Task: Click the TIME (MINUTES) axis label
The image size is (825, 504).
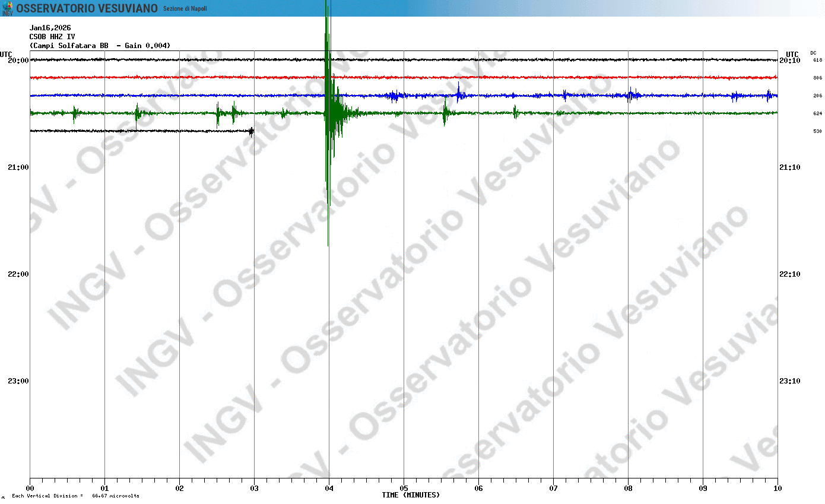Action: [411, 495]
